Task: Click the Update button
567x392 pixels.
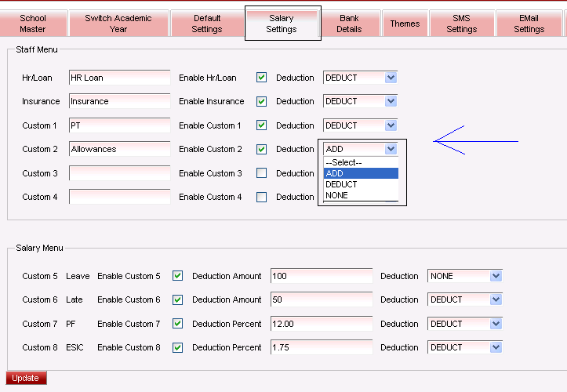Action: [x=27, y=378]
